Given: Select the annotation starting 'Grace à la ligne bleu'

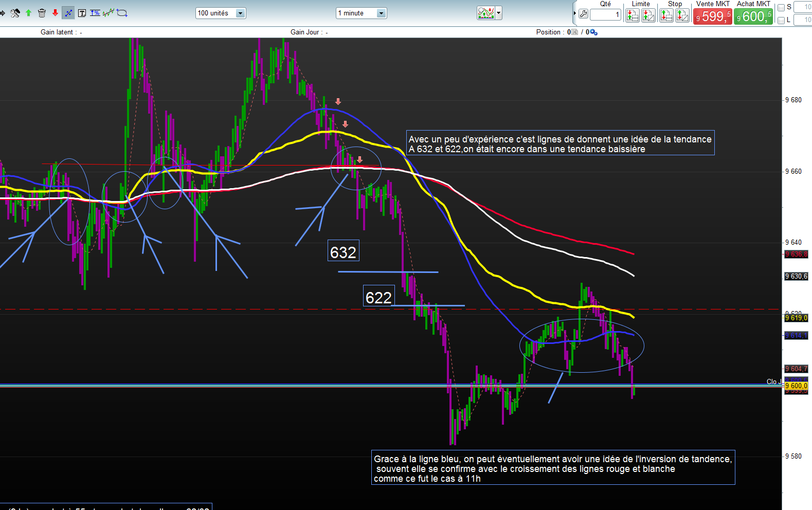Looking at the screenshot, I should pyautogui.click(x=553, y=467).
